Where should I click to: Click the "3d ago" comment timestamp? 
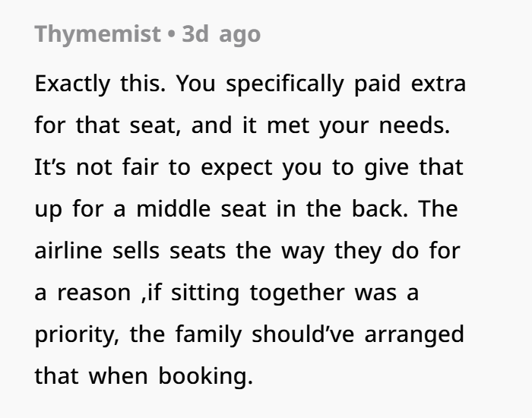(x=221, y=35)
